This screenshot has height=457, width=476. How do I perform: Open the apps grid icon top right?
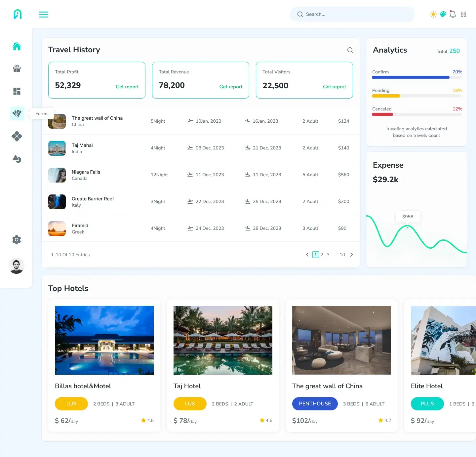[x=463, y=14]
